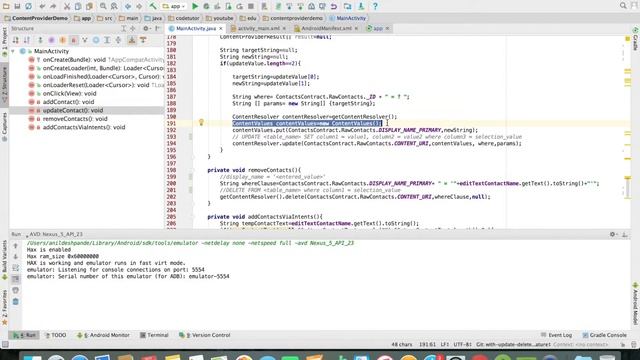The width and height of the screenshot is (640, 360).
Task: Click the VCS revert arrow icon
Action: (x=334, y=6)
